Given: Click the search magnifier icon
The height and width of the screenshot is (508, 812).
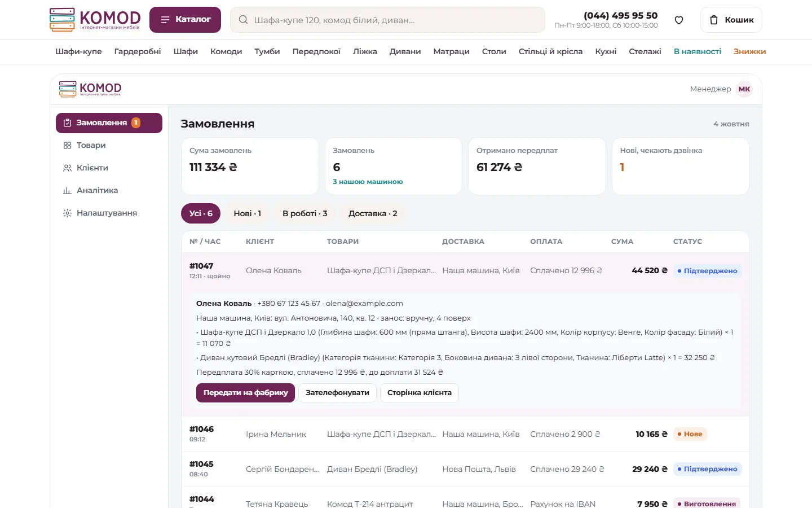Looking at the screenshot, I should [243, 20].
